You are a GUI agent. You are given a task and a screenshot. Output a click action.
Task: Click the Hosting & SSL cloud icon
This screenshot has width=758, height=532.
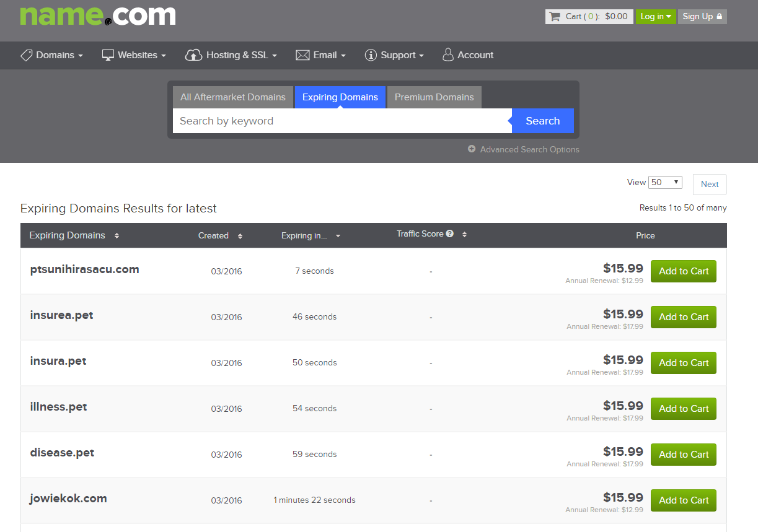point(194,55)
